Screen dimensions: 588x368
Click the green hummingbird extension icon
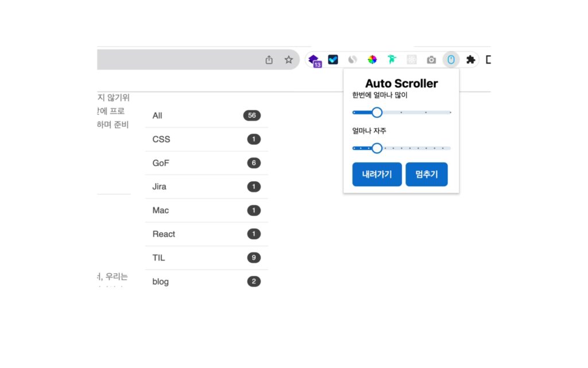point(392,59)
